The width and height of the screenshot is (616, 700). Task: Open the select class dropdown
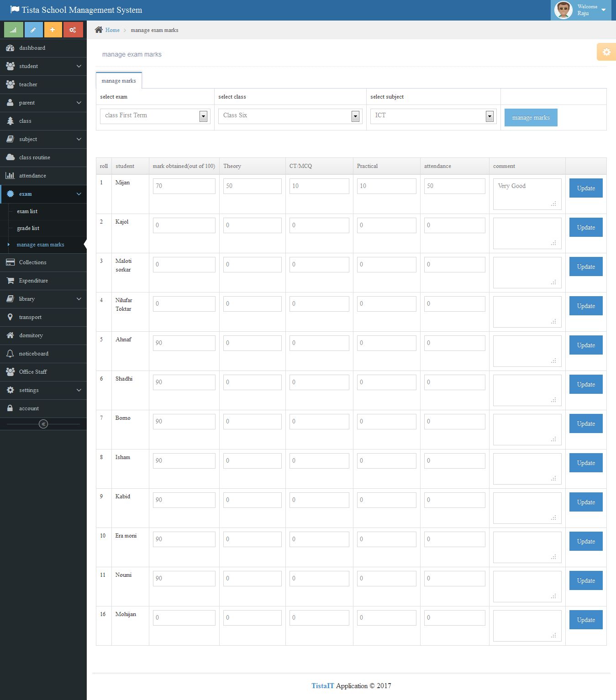[290, 116]
